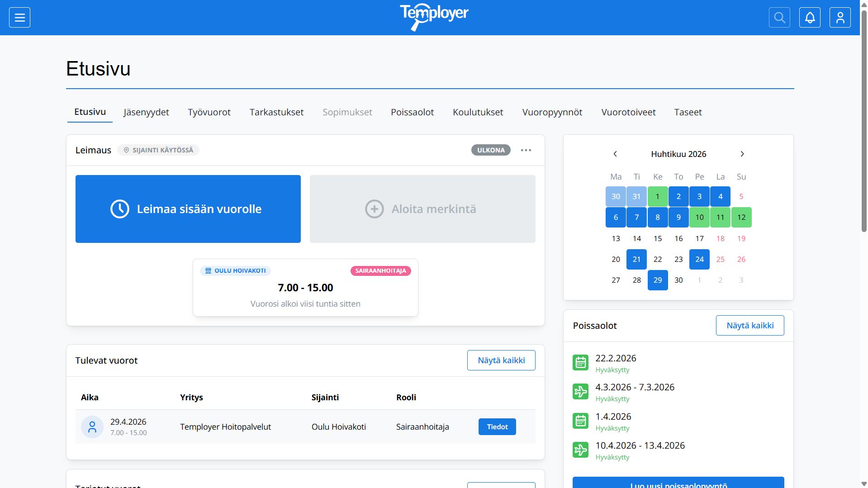The image size is (868, 488).
Task: Open the hamburger main menu
Action: pyautogui.click(x=19, y=18)
